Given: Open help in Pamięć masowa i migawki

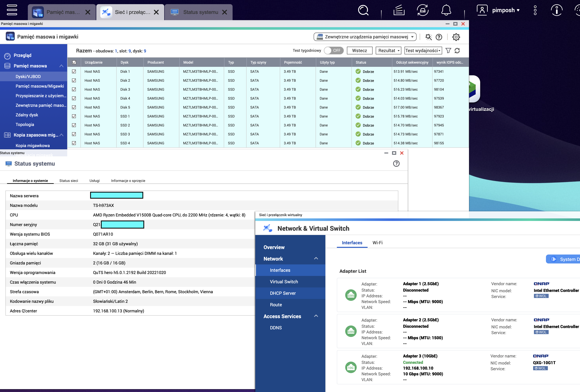Looking at the screenshot, I should pyautogui.click(x=439, y=37).
